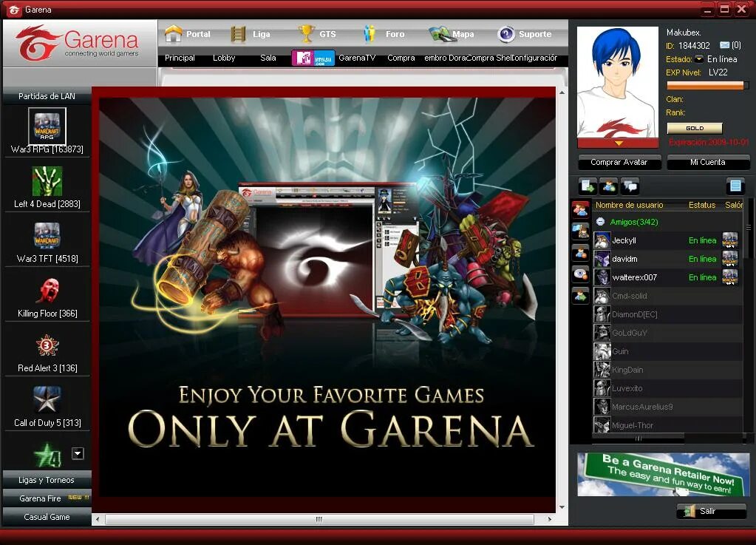
Task: Select the red friends group sidebar icon
Action: (581, 210)
